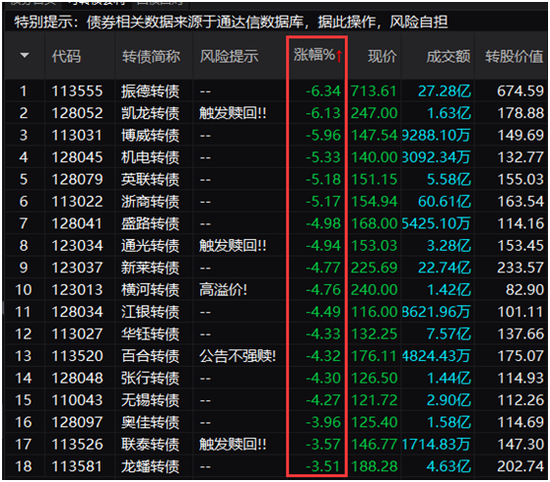
Task: Click conversion value 149.69
Action: 521,135
